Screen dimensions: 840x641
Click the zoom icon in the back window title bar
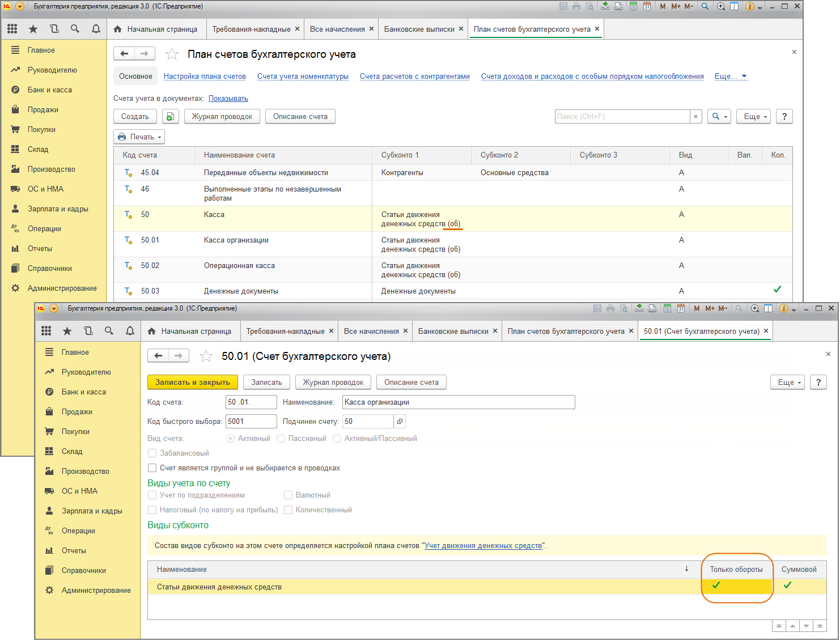point(721,6)
